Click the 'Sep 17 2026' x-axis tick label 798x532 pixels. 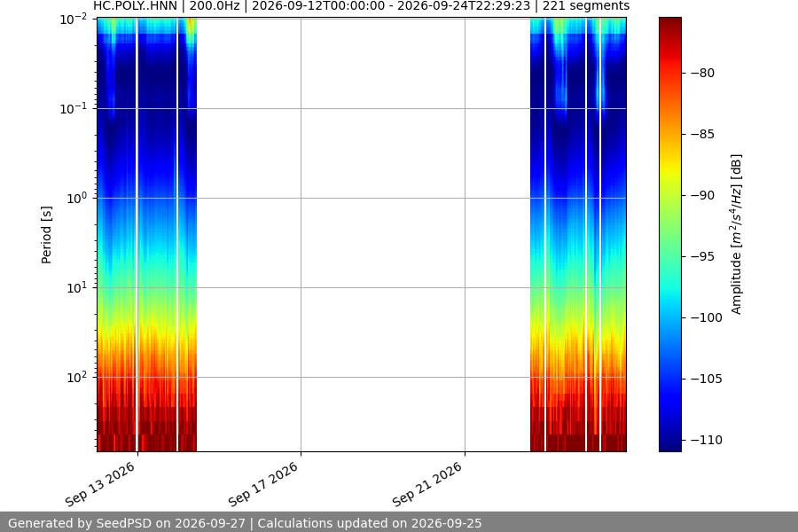tap(263, 484)
